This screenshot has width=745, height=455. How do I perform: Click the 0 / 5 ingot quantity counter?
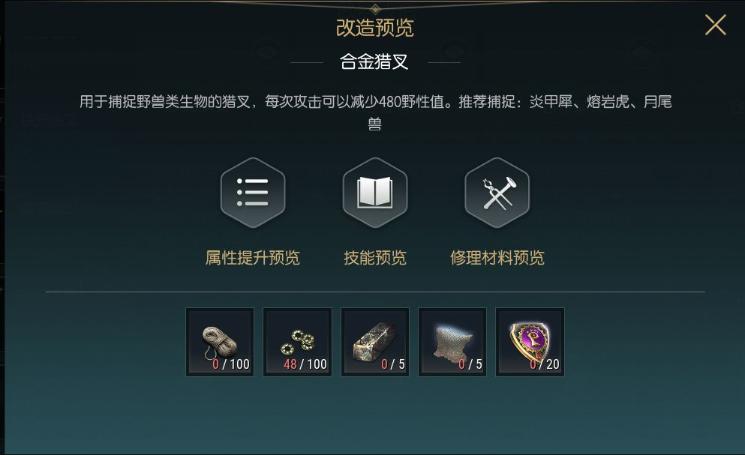pyautogui.click(x=393, y=364)
